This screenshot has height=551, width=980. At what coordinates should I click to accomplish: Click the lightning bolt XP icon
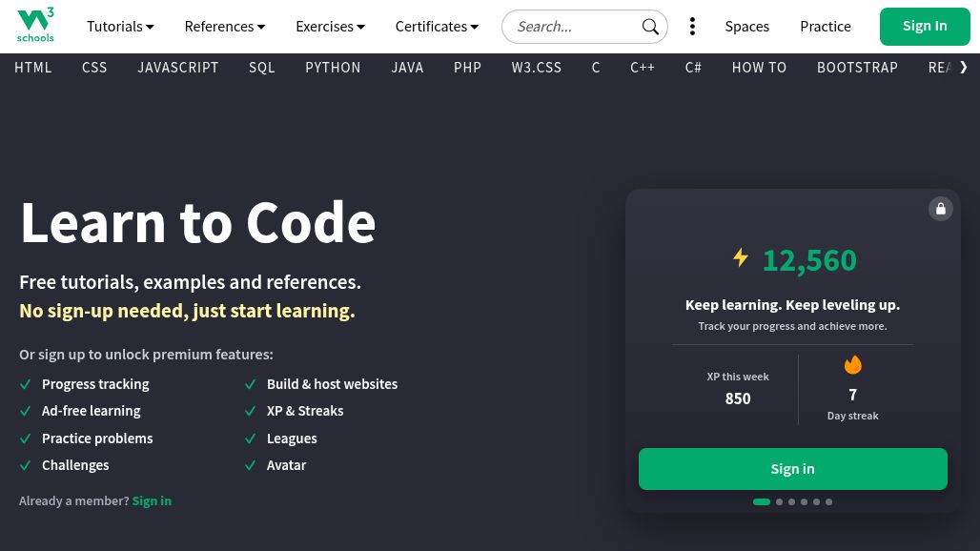(741, 257)
